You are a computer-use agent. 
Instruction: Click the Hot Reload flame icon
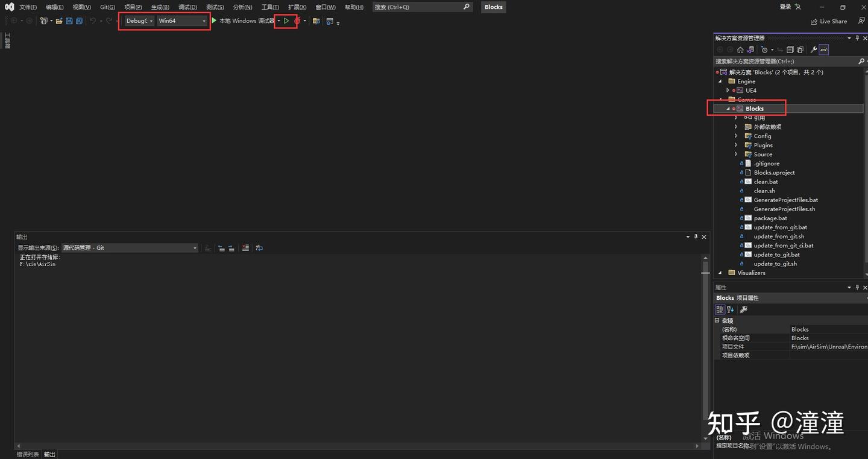[297, 21]
